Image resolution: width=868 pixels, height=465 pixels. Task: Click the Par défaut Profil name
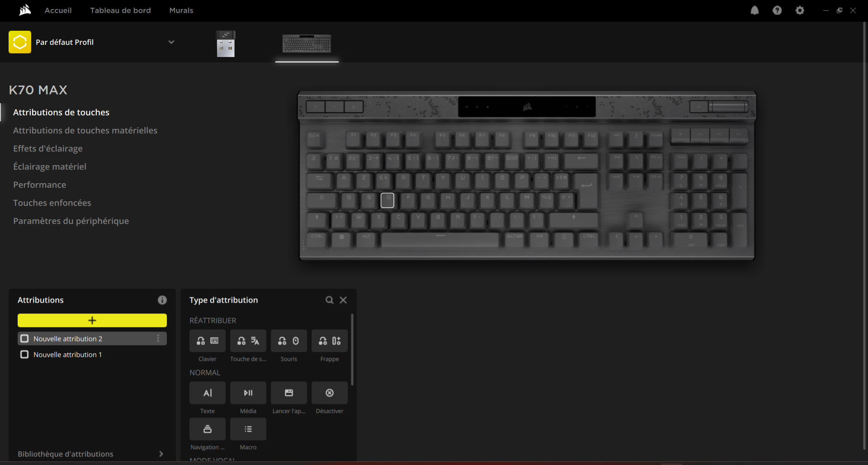65,42
